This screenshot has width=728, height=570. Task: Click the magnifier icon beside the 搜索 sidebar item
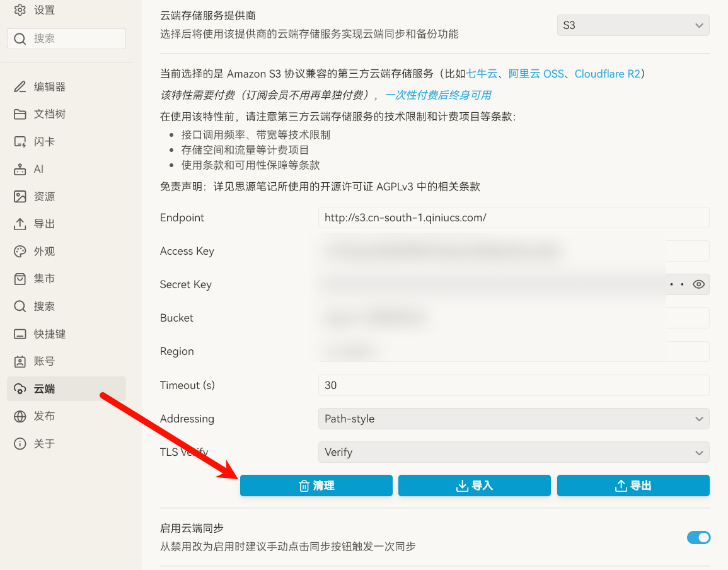[20, 306]
